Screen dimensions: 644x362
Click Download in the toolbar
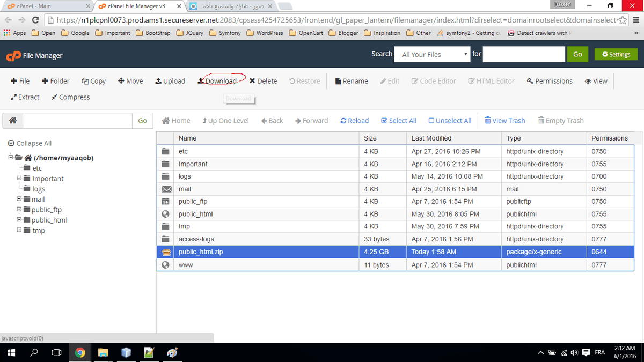(217, 81)
